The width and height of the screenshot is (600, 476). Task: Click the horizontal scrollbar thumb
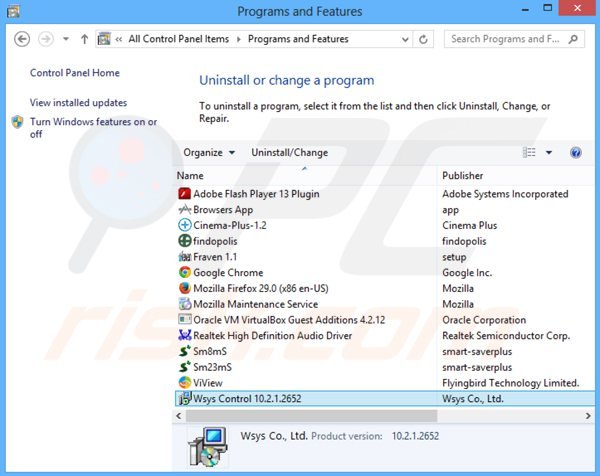click(311, 416)
